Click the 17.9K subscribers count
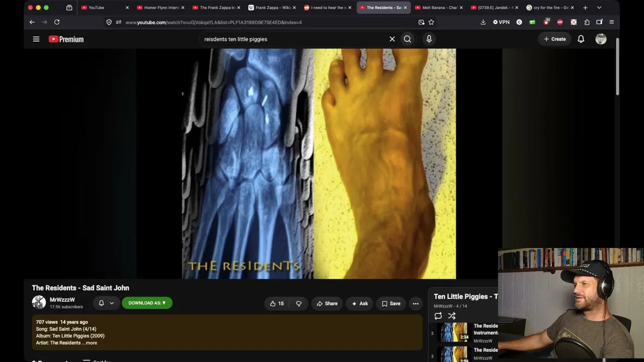The image size is (644, 362). click(x=66, y=307)
